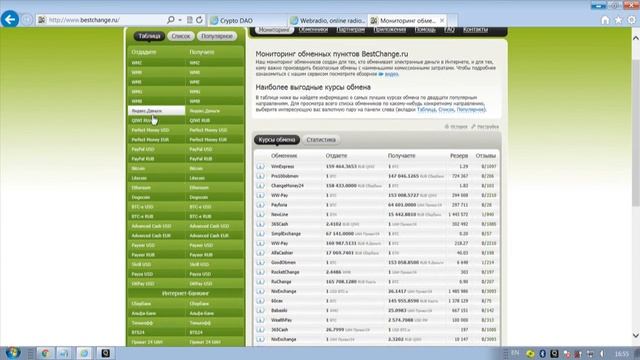
Task: Open the Партнерам menu item
Action: (x=351, y=30)
